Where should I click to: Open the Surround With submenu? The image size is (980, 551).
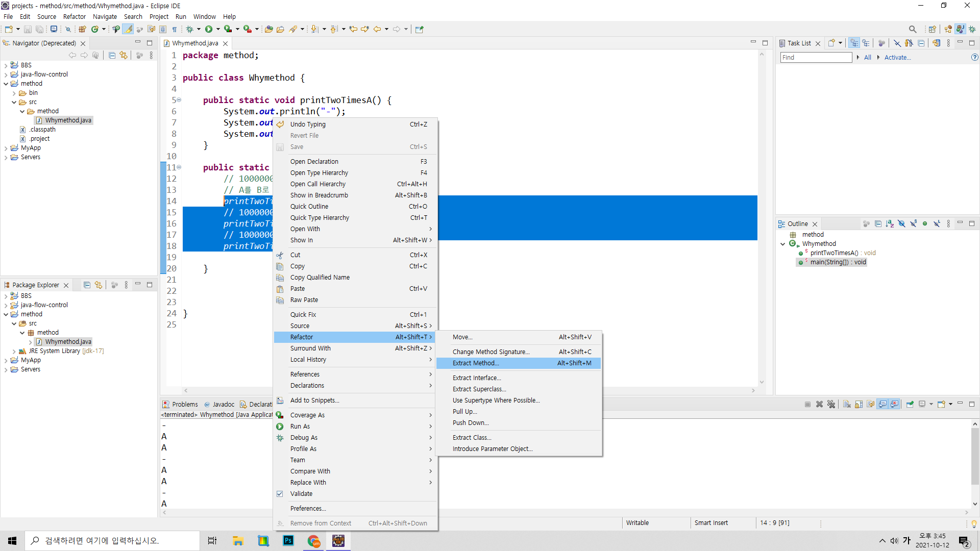(310, 348)
